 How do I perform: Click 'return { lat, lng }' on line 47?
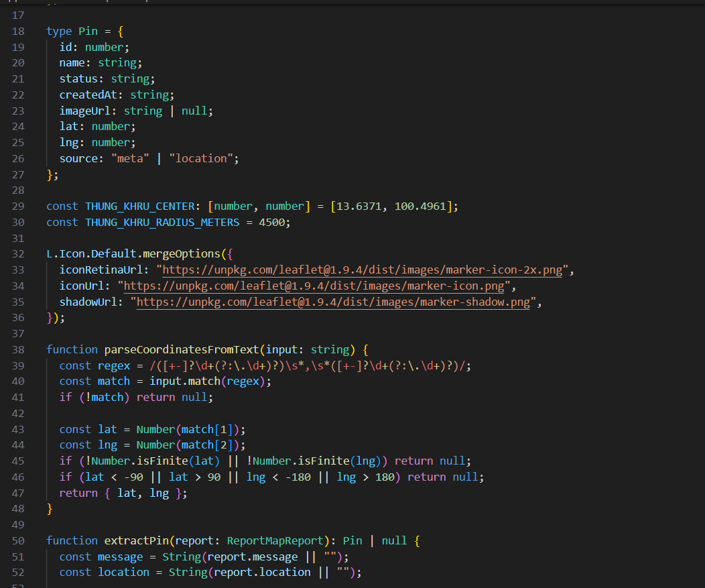(x=120, y=493)
